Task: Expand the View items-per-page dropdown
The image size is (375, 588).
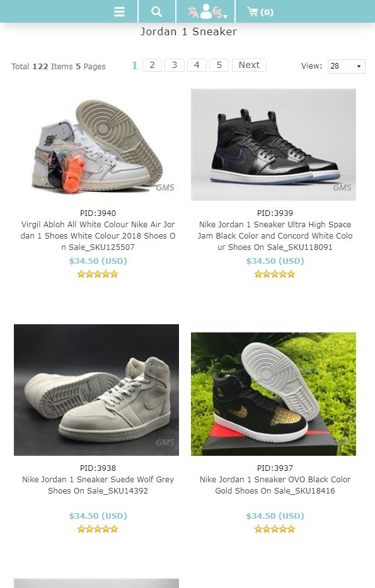Action: click(x=346, y=66)
